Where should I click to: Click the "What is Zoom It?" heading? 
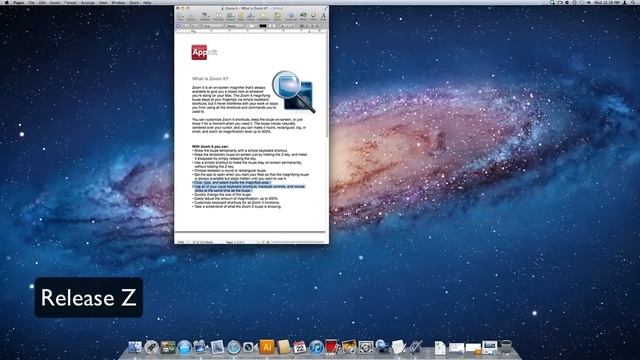coord(210,78)
